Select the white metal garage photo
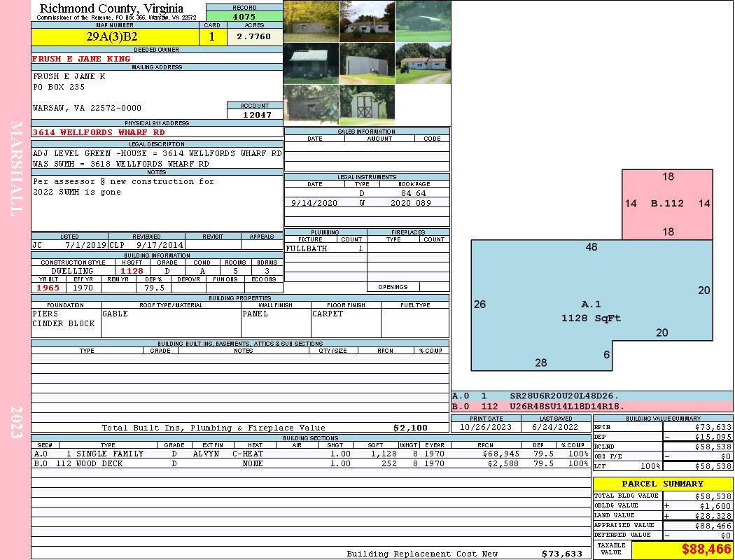735x560 pixels. (367, 63)
